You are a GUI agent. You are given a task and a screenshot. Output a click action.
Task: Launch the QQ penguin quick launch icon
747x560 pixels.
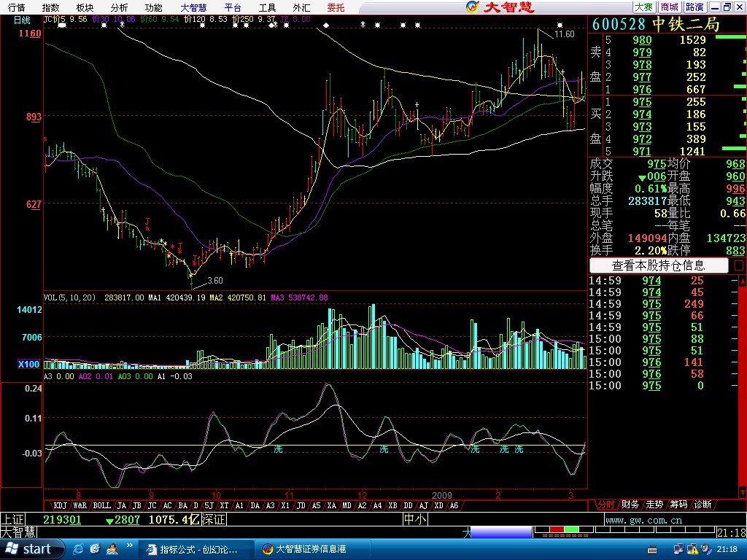point(112,549)
